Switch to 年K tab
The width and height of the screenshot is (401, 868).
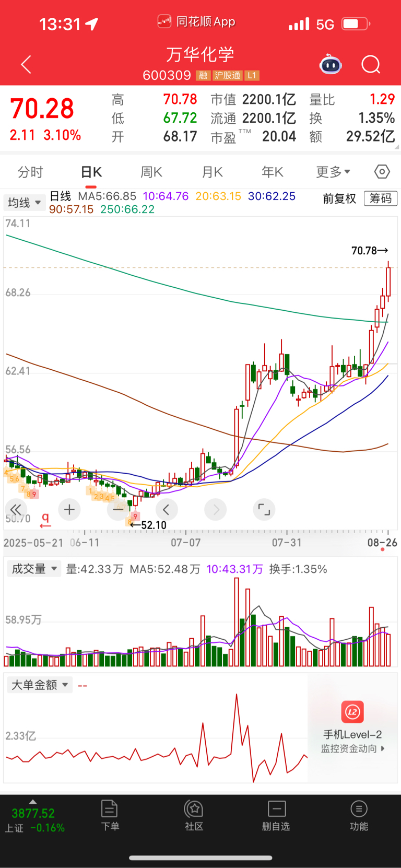pos(273,172)
